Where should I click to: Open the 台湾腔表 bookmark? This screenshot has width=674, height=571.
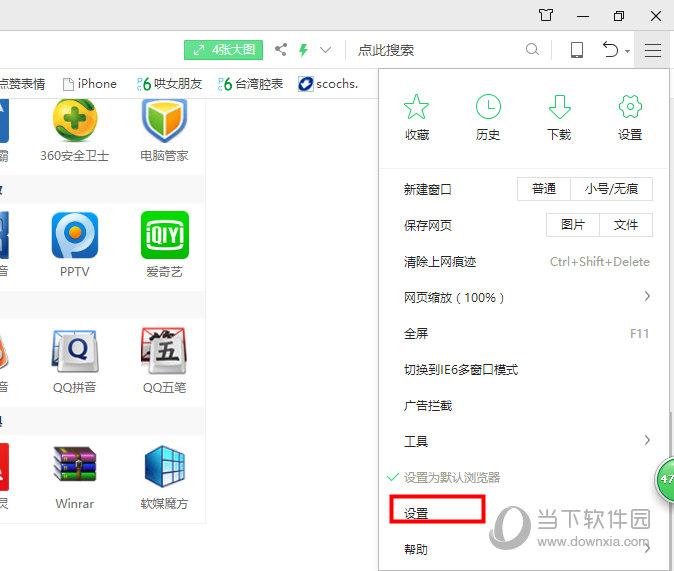click(250, 84)
